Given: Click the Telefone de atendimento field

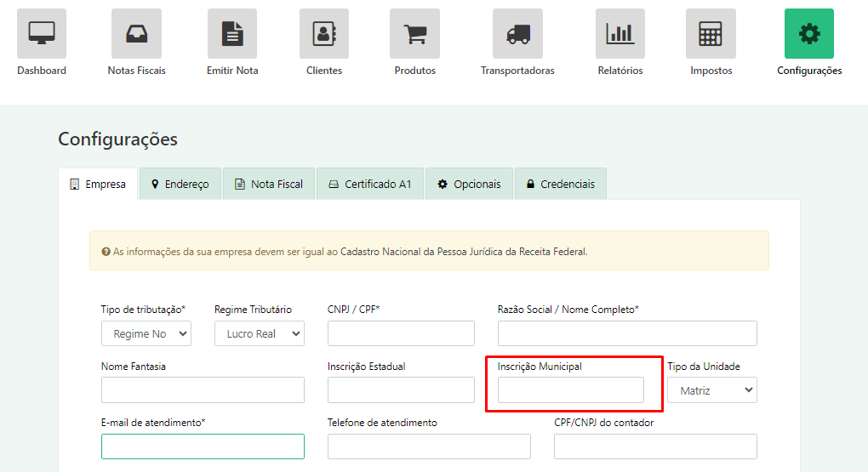Looking at the screenshot, I should [429, 446].
